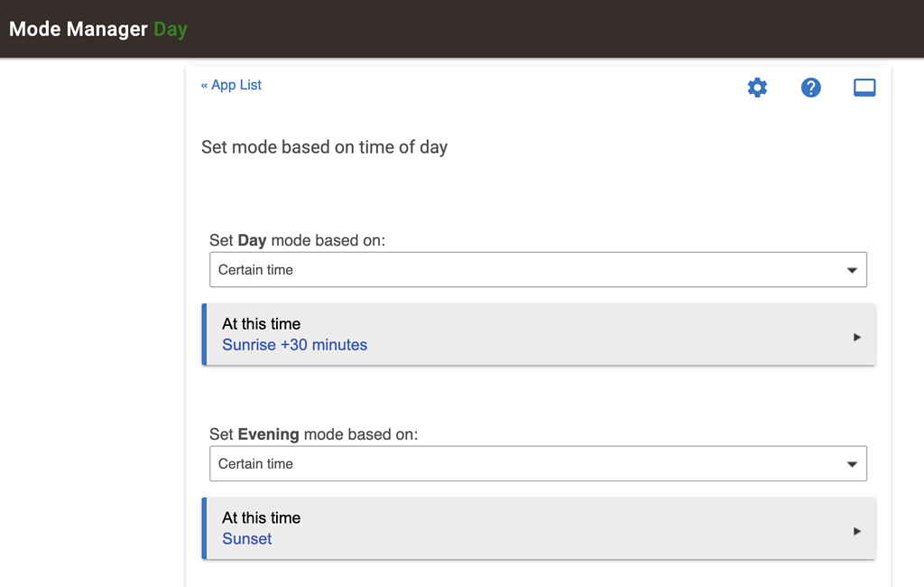Viewport: 924px width, 587px height.
Task: Open the Day mode Certain time dropdown
Action: [538, 269]
